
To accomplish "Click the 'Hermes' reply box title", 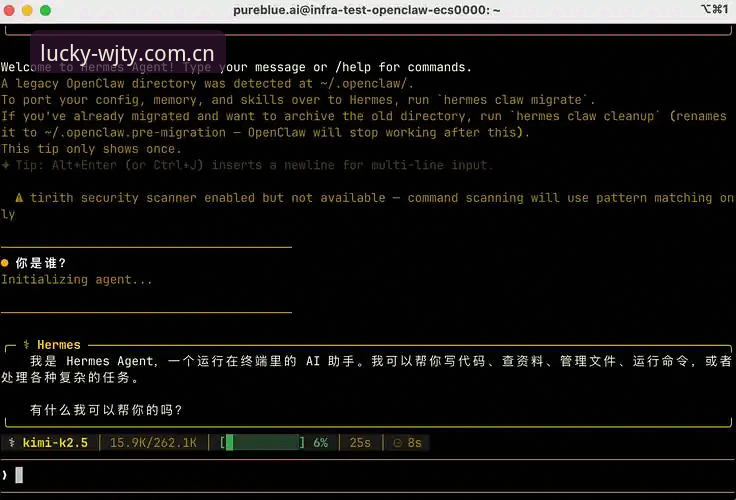I will [59, 345].
